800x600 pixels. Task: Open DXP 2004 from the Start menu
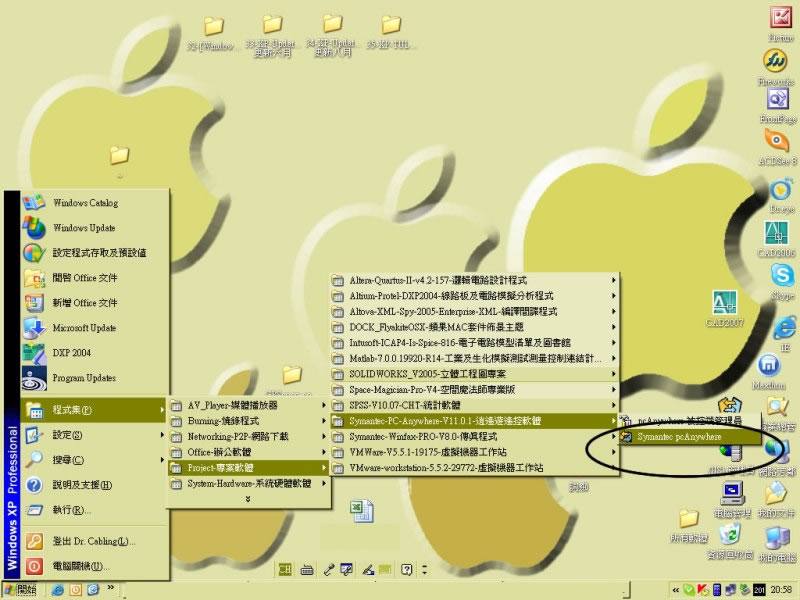(95, 353)
